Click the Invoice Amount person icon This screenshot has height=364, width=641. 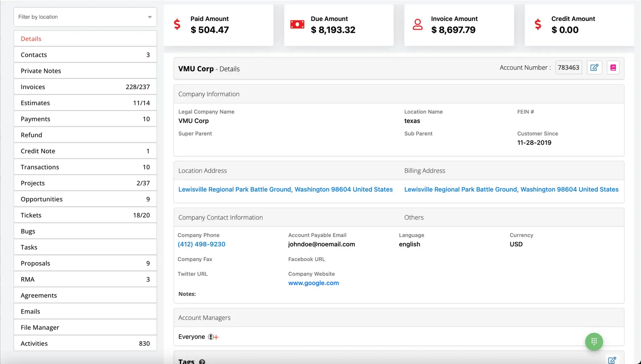click(417, 24)
